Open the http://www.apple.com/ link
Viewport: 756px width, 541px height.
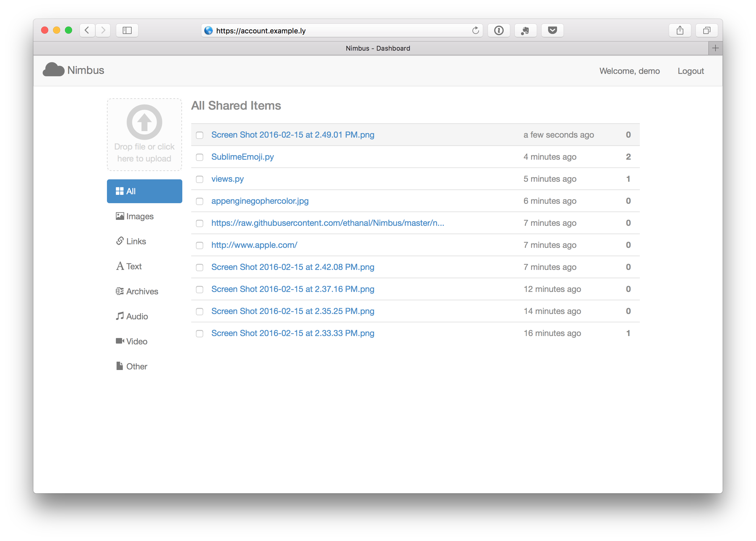coord(254,245)
